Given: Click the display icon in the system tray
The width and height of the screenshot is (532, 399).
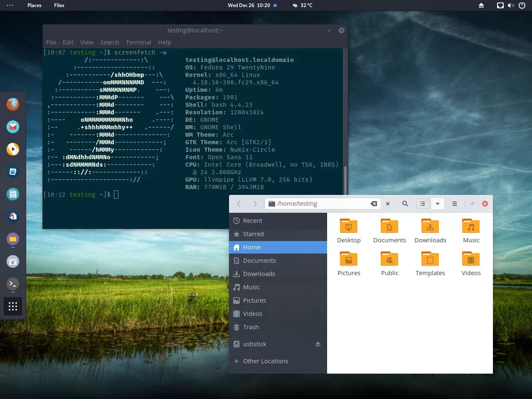Looking at the screenshot, I should pyautogui.click(x=500, y=5).
